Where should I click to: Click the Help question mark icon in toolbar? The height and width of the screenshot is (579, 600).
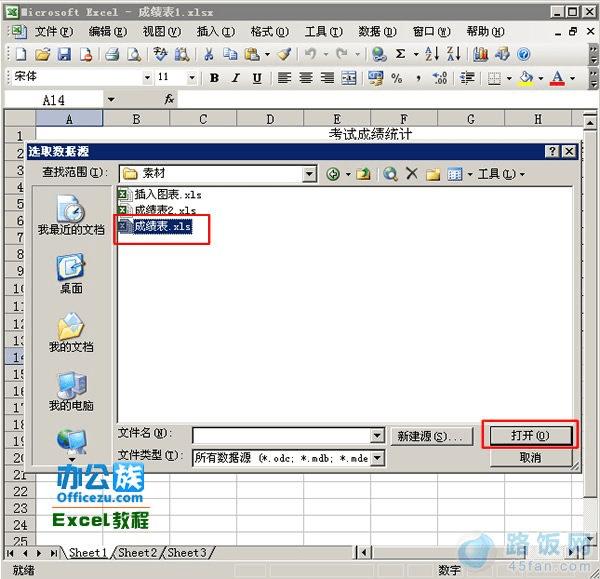click(523, 54)
